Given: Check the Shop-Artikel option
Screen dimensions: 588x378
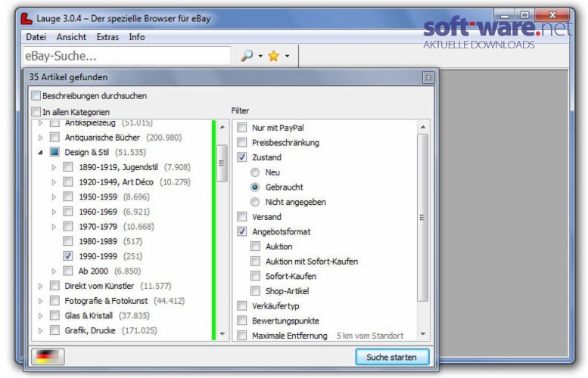Looking at the screenshot, I should click(x=255, y=291).
